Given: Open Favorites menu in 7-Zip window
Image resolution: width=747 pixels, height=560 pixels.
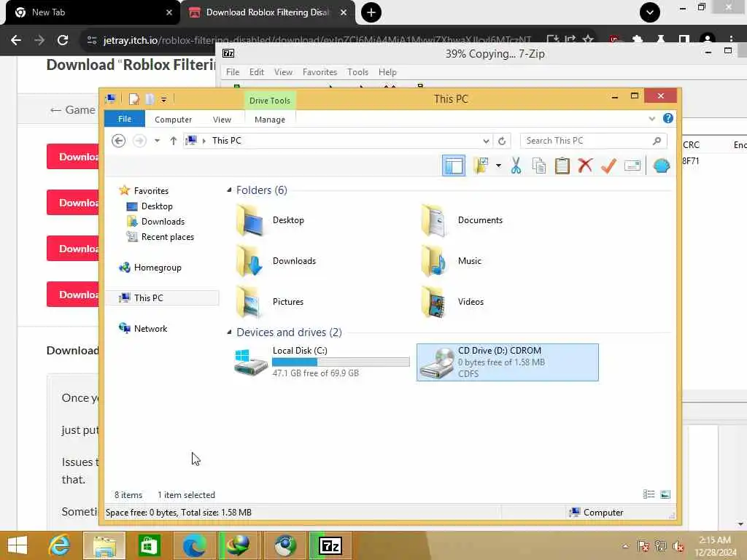Looking at the screenshot, I should [320, 72].
